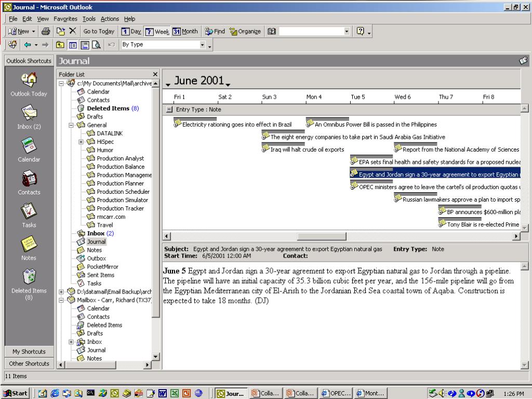
Task: Toggle the Preview Pane icon
Action: [x=85, y=45]
